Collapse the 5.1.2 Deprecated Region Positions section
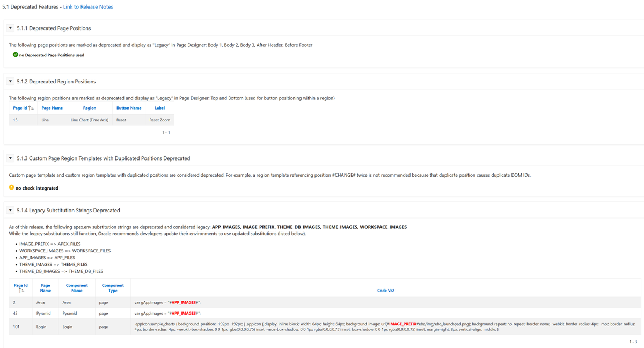This screenshot has height=348, width=644. pos(10,82)
